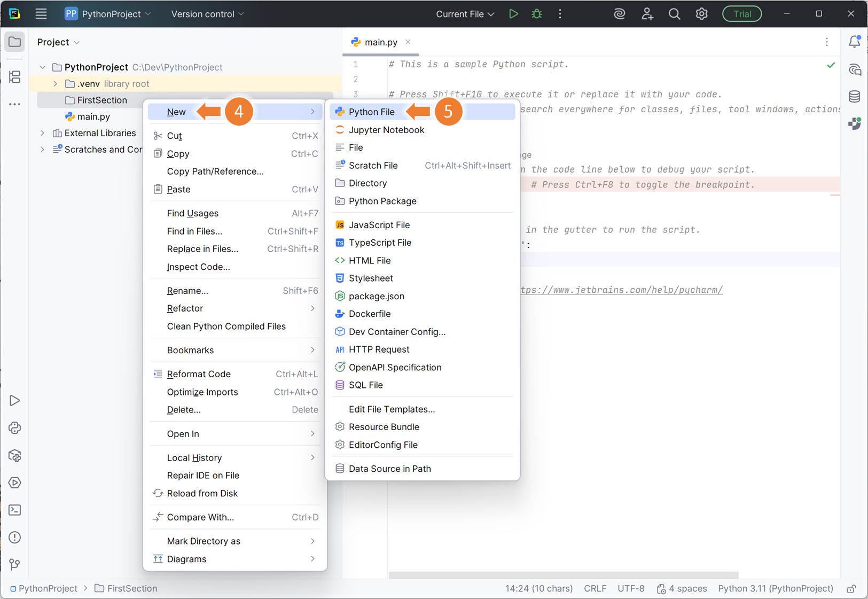The image size is (868, 599).
Task: Toggle read-only lock in status bar
Action: pos(851,589)
